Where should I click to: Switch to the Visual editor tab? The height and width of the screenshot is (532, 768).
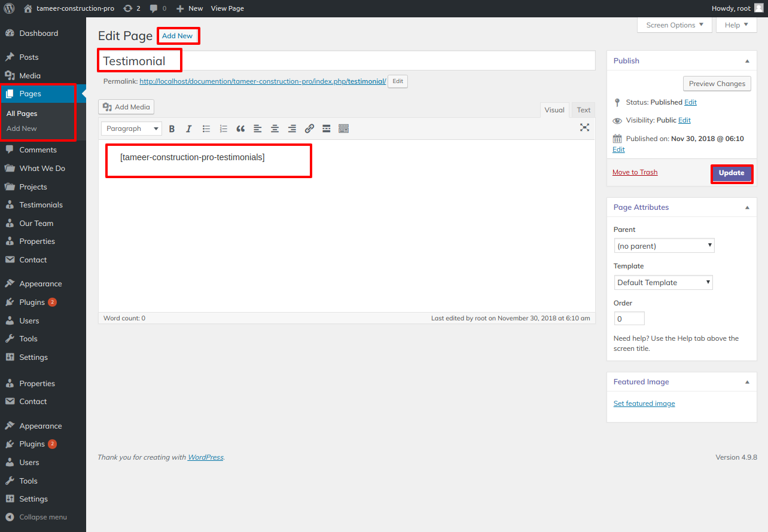click(554, 110)
